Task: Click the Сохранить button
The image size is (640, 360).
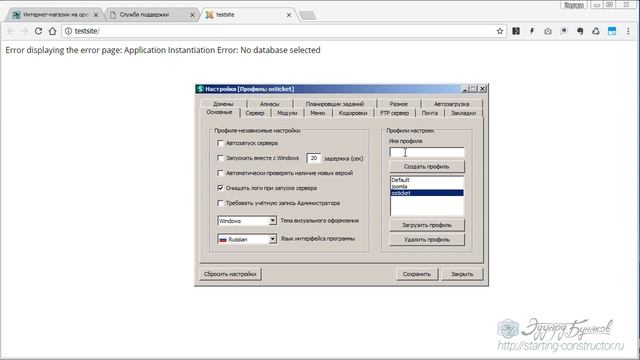Action: [416, 274]
